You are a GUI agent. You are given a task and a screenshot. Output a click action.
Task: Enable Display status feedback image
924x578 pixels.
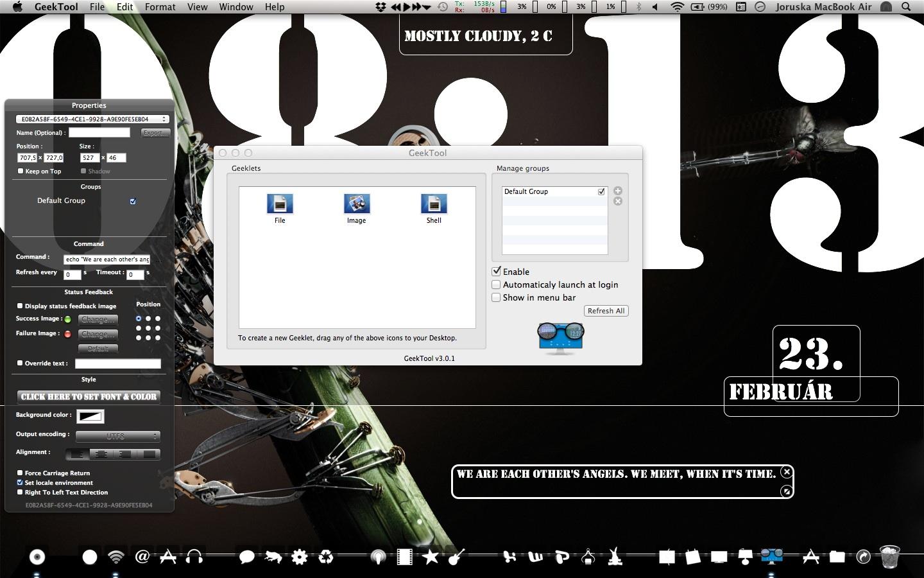click(20, 306)
